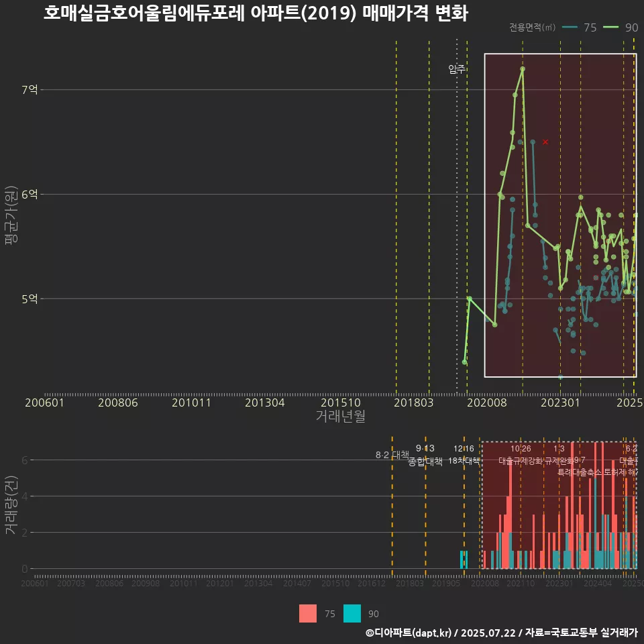Click the 전용면적(㎡) legend label
The width and height of the screenshot is (644, 644).
click(532, 27)
